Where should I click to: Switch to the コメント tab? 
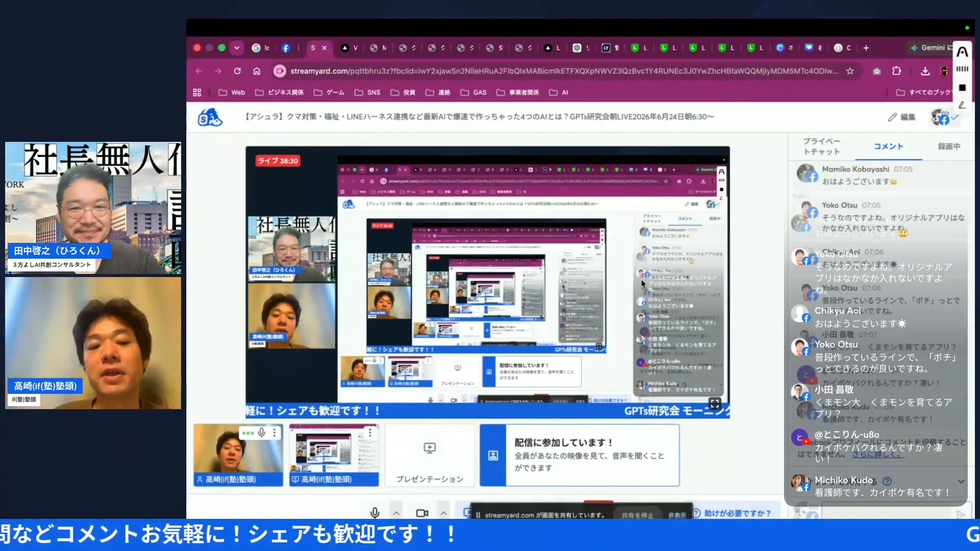pos(888,146)
